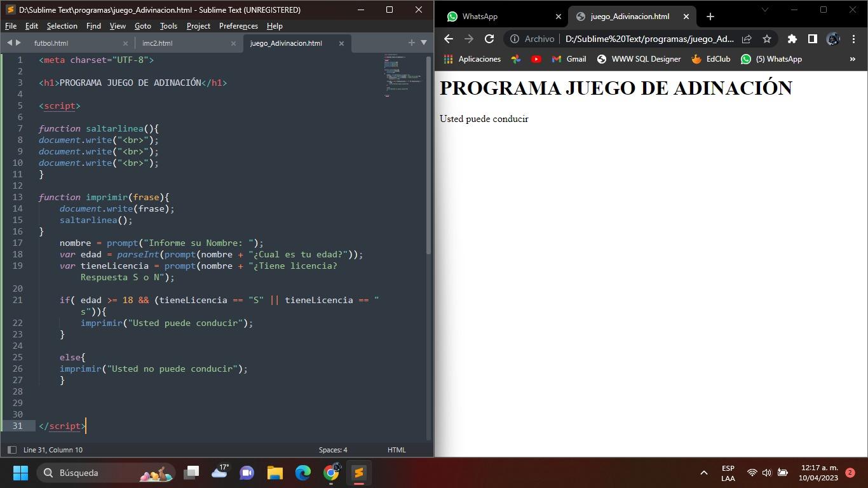The width and height of the screenshot is (868, 488).
Task: Click line number 21 in the gutter
Action: tap(17, 300)
